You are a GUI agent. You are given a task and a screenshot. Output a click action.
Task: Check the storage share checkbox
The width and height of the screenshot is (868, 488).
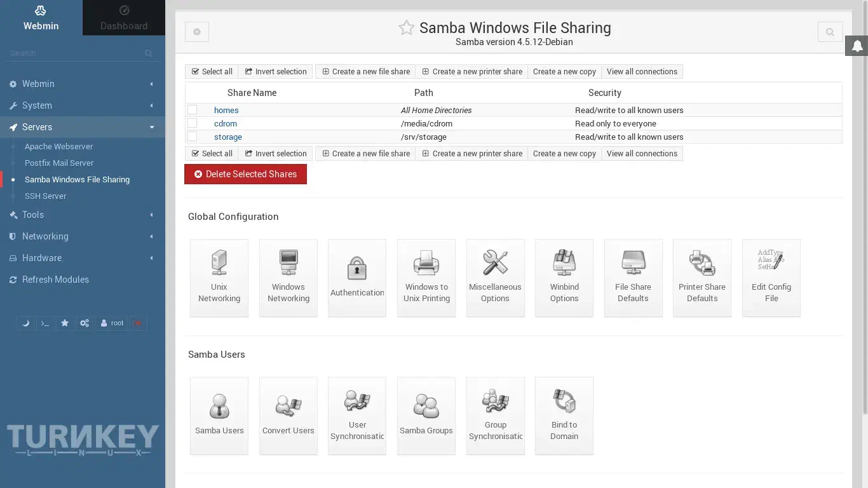193,137
